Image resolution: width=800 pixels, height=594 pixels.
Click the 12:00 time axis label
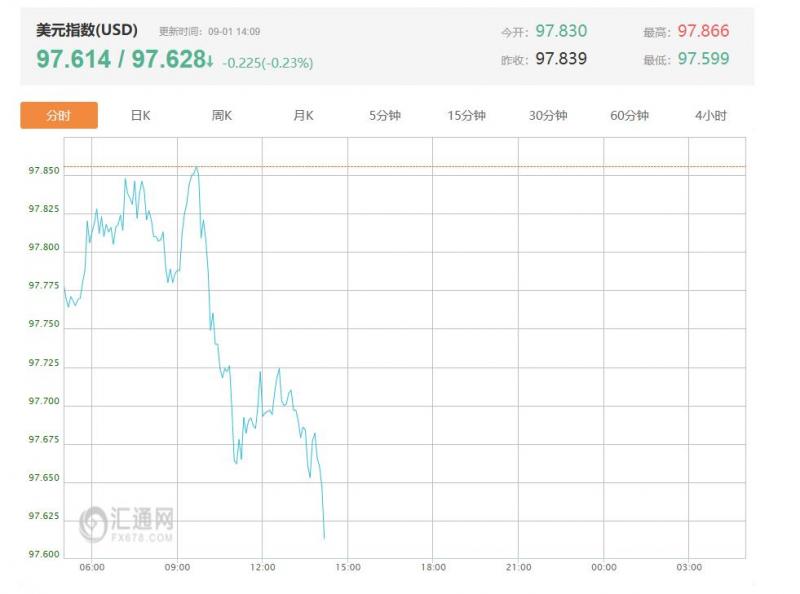262,567
